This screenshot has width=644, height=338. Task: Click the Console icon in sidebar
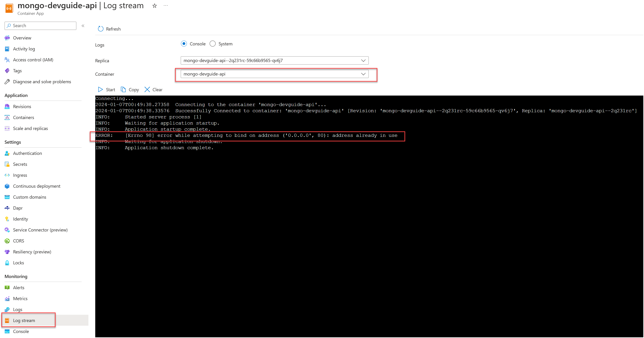click(7, 331)
